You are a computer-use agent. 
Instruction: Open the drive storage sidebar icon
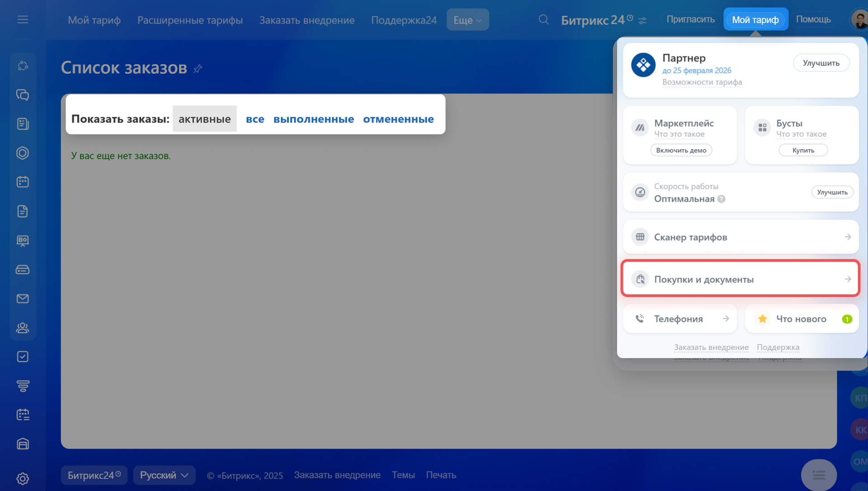click(x=23, y=269)
